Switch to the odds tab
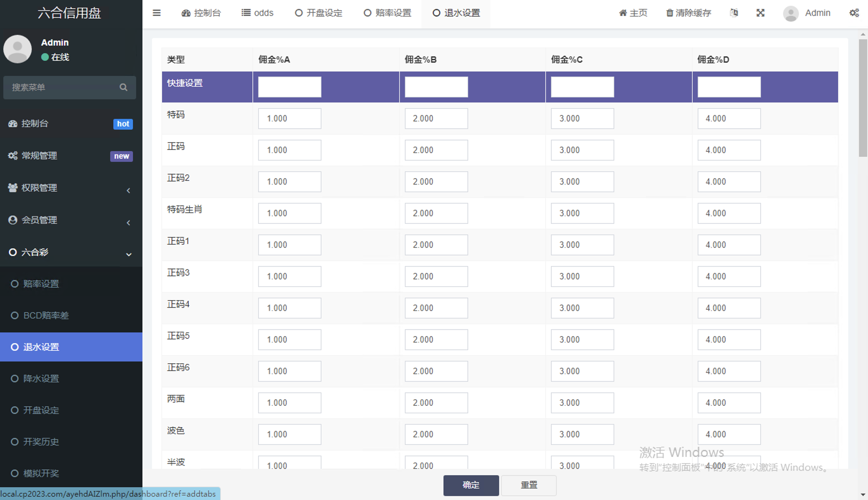Screen dimensions: 868x500 pos(257,13)
